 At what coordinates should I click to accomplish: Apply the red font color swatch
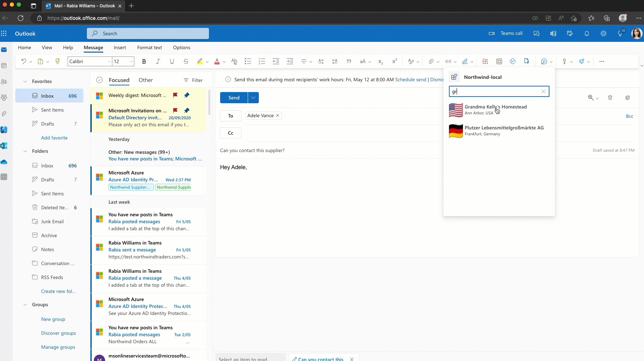point(217,61)
